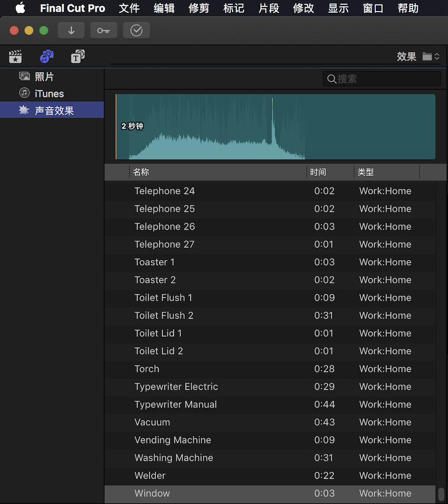448x504 pixels.
Task: Click the orange playhead line at the waveform's left edge
Action: click(x=116, y=126)
